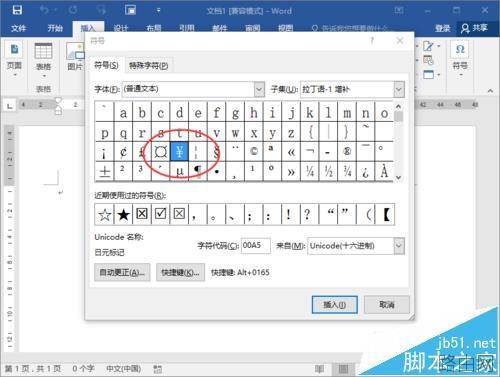The image size is (500, 377).
Task: Collapse the ribbon with the chevron arrow
Action: click(x=490, y=90)
